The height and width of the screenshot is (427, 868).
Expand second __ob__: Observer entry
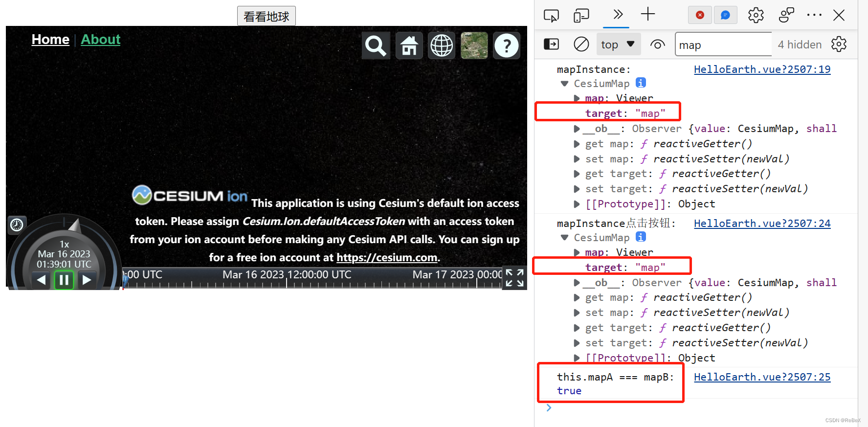click(577, 283)
